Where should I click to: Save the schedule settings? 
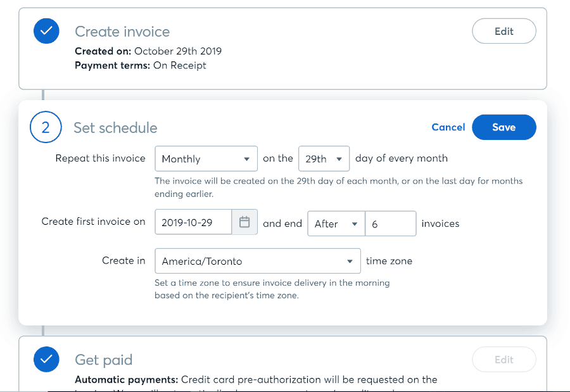[x=504, y=127]
